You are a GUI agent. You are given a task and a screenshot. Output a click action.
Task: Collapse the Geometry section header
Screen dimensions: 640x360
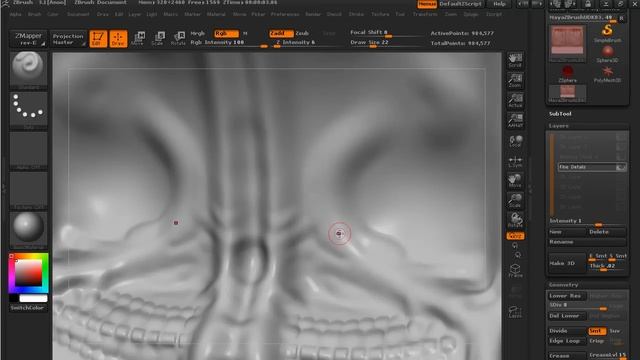(563, 284)
